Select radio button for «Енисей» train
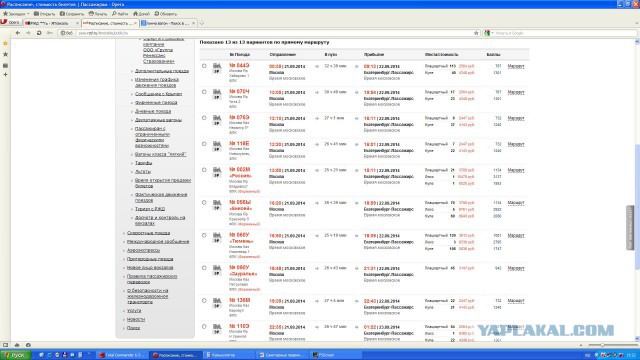The height and width of the screenshot is (360, 640). 204,202
